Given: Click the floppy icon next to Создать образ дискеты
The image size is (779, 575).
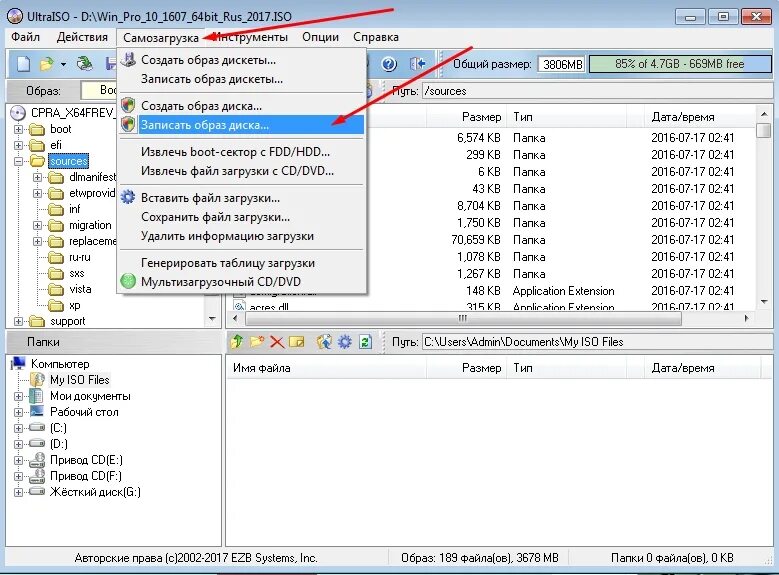Looking at the screenshot, I should click(x=128, y=60).
